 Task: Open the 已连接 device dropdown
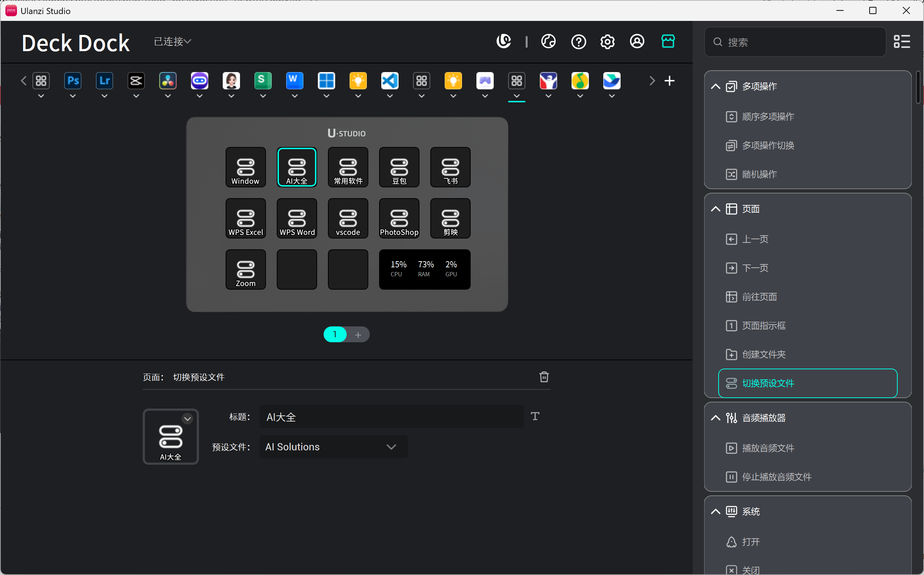click(x=172, y=41)
